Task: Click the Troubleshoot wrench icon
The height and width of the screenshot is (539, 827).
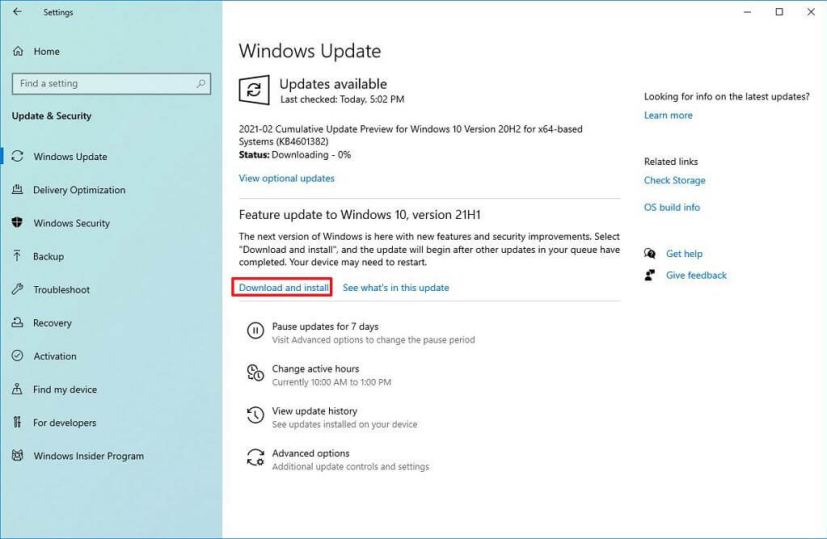Action: click(x=17, y=289)
